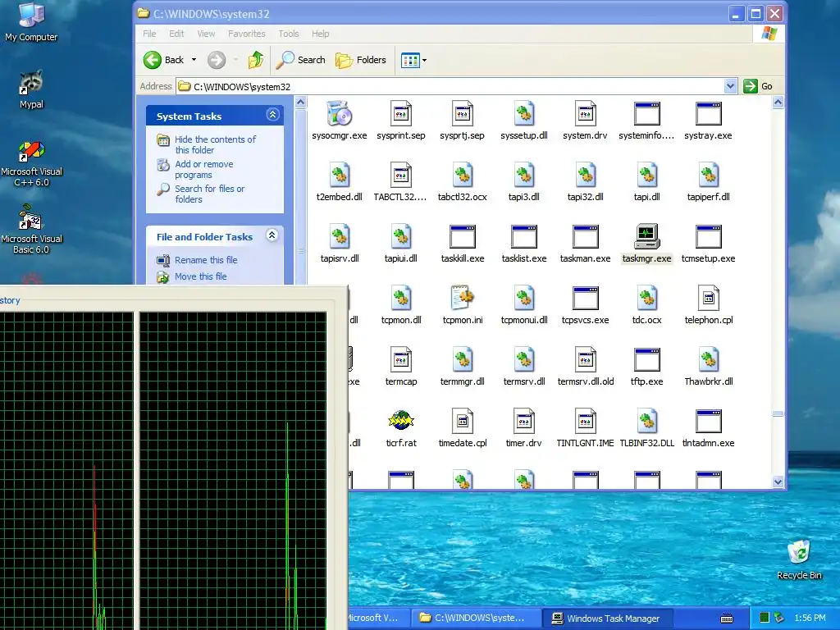Select the termcap file label
840x630 pixels.
click(x=400, y=381)
